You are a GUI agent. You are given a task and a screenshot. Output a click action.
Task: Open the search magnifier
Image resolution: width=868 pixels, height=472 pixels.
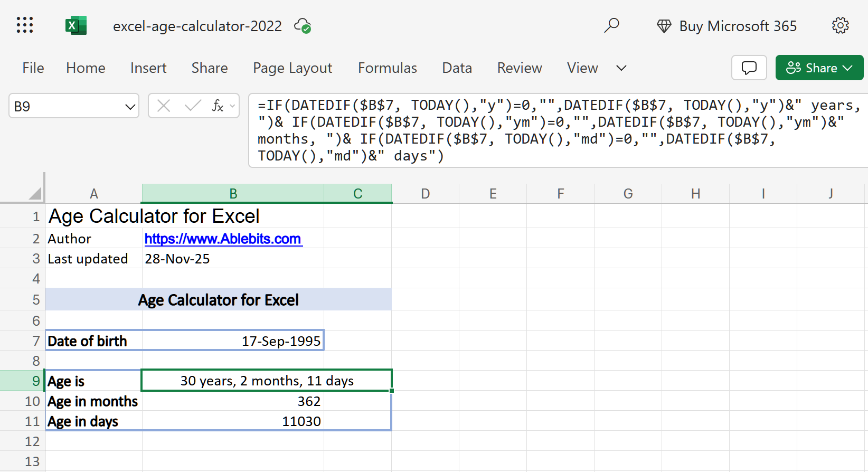[611, 25]
